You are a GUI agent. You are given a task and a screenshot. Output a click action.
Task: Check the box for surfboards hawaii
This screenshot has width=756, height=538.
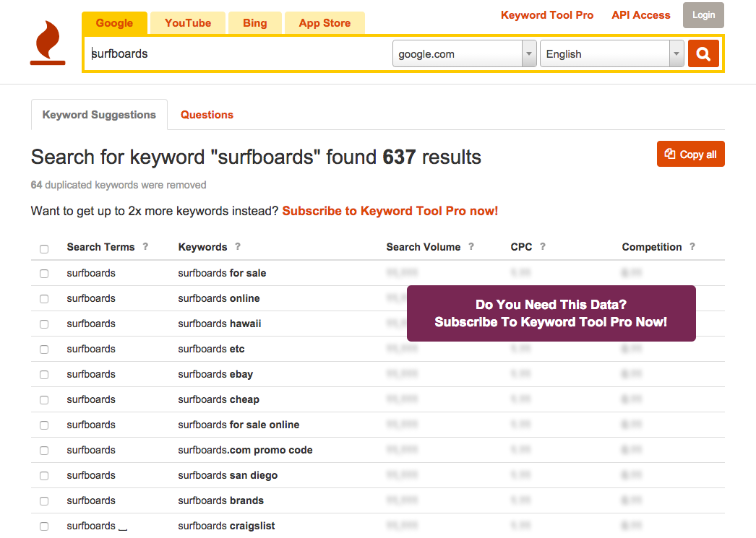pos(44,324)
